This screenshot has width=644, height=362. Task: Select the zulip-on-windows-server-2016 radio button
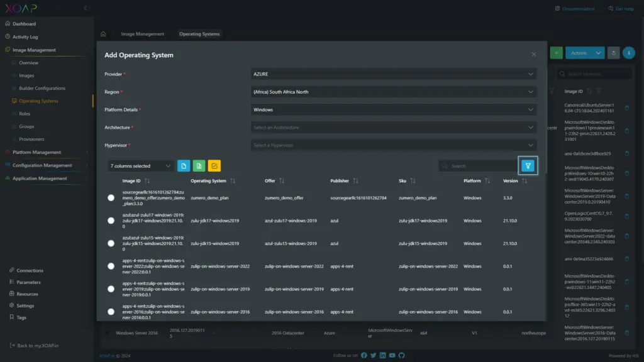coord(111,312)
